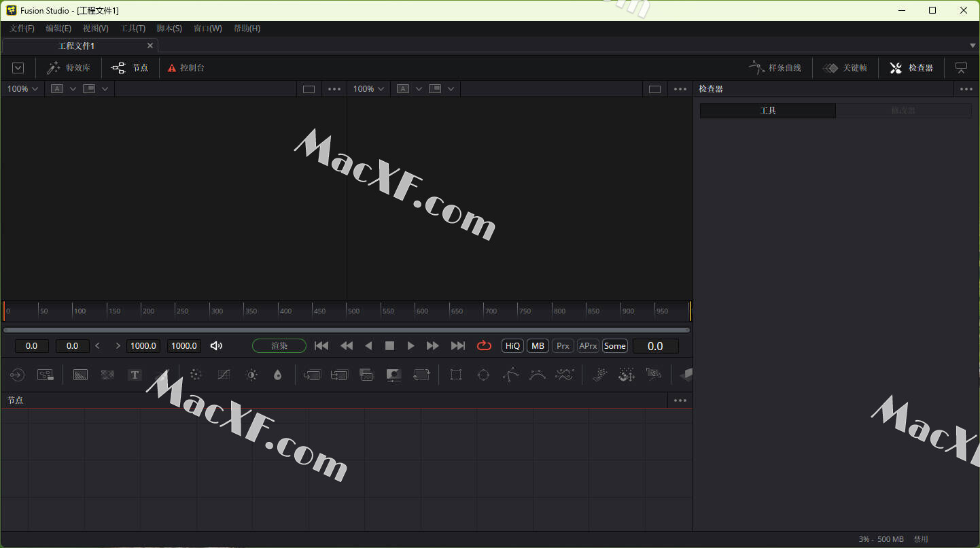
Task: Show the 关键帧 keyframes editor
Action: 845,68
